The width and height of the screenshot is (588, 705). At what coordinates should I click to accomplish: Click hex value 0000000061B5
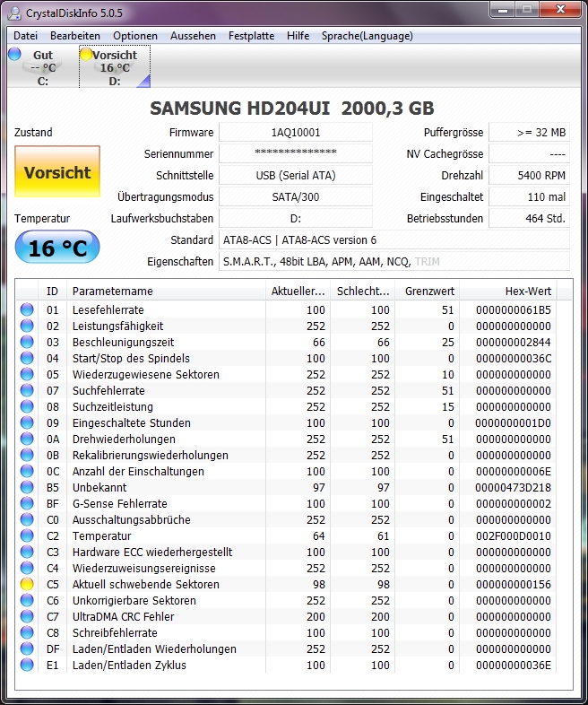click(x=514, y=309)
